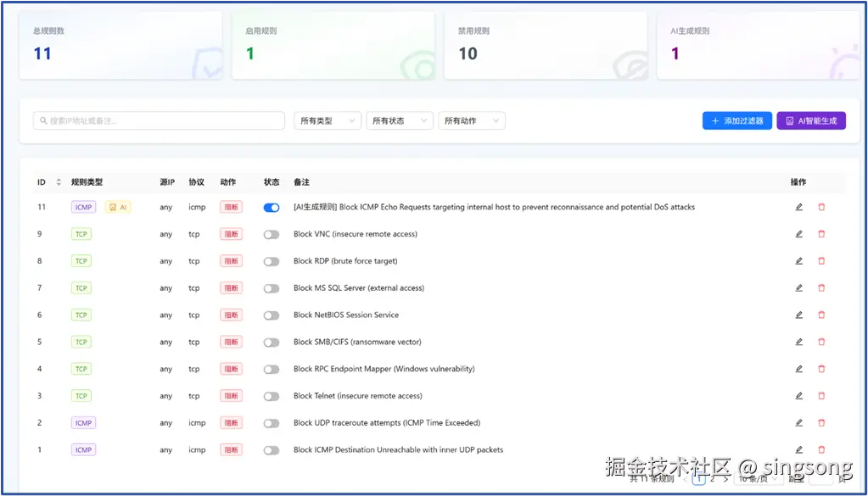Click the 阻断 tag on rule 8

(231, 261)
